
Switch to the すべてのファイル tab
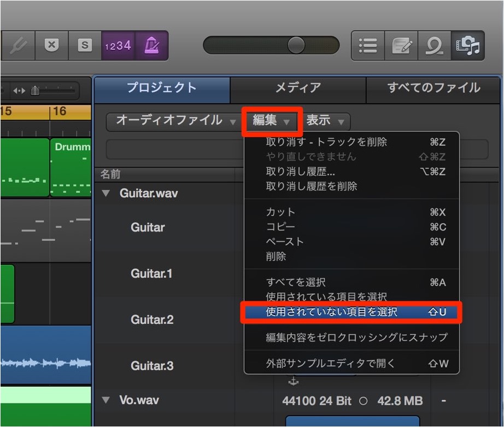433,88
